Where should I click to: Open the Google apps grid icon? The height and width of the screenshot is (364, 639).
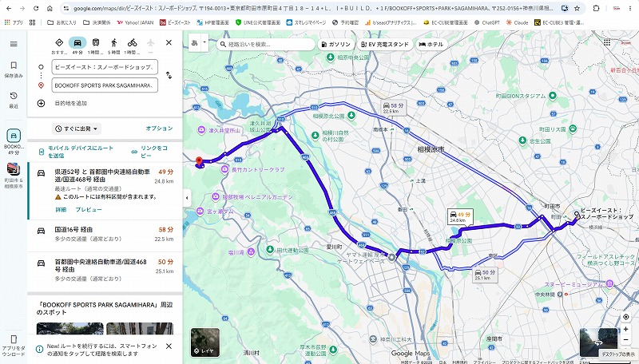point(607,42)
